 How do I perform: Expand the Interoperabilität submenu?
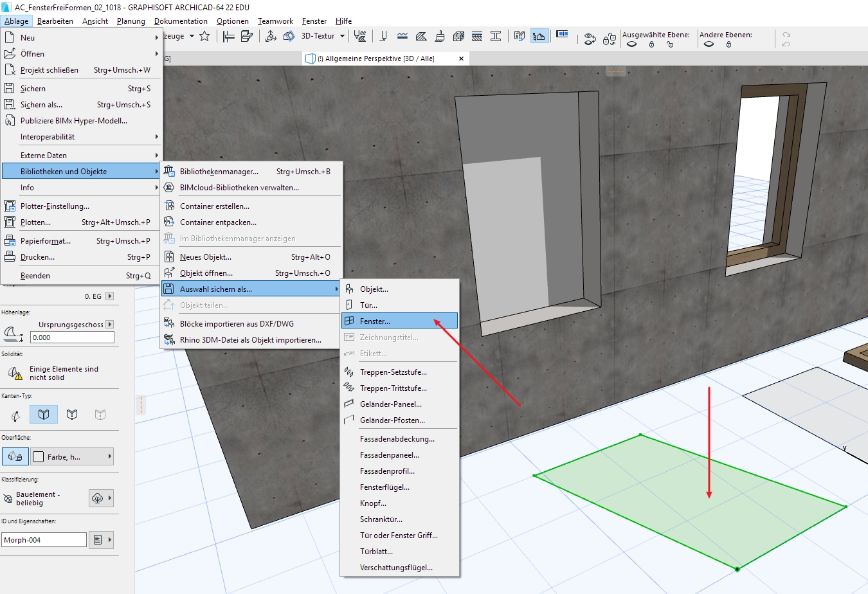[81, 136]
